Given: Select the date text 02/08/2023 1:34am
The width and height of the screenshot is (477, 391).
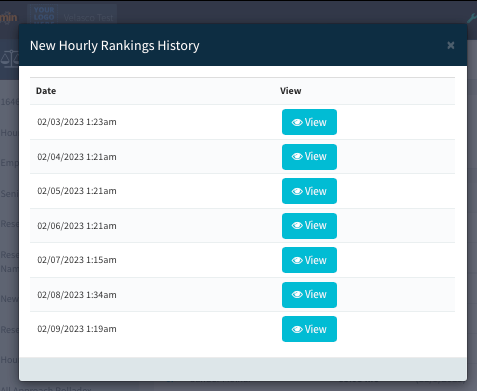Looking at the screenshot, I should pyautogui.click(x=77, y=295).
